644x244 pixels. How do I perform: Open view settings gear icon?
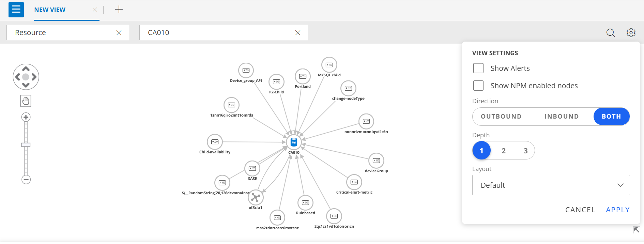point(631,33)
